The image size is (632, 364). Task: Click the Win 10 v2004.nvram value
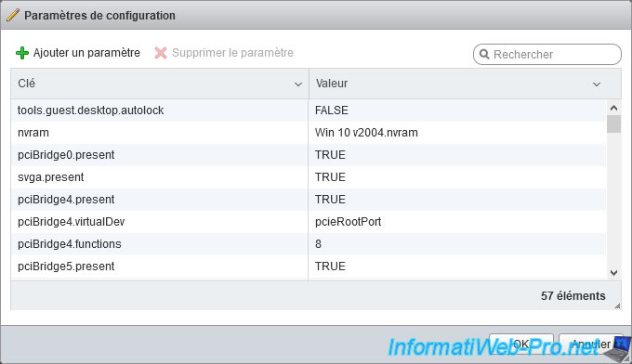click(x=366, y=133)
